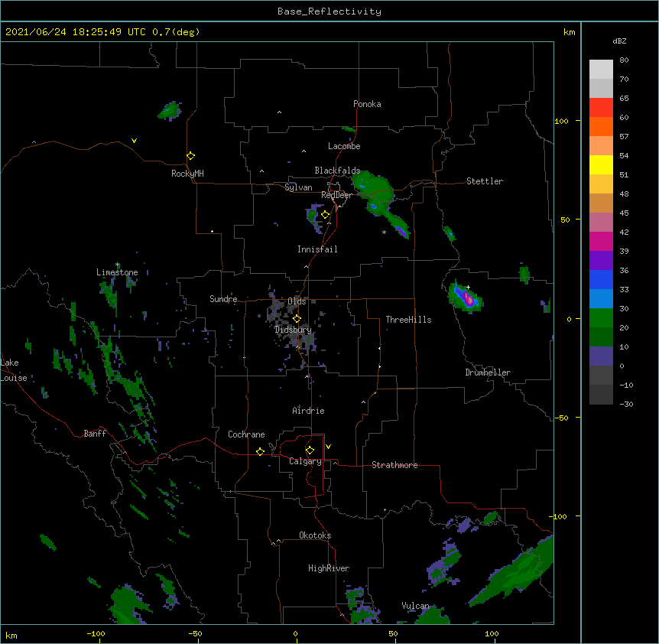Click the Sundre label

click(223, 299)
